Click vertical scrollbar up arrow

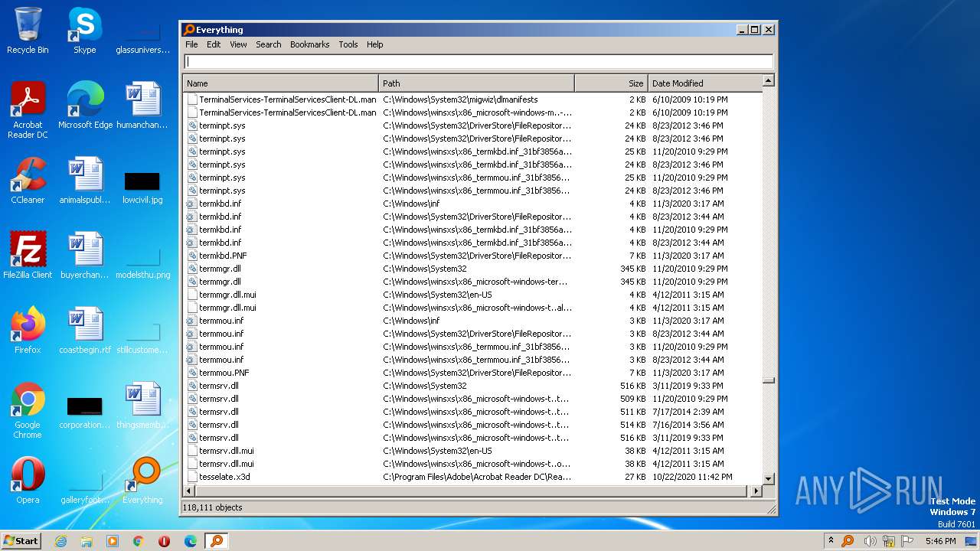[769, 80]
